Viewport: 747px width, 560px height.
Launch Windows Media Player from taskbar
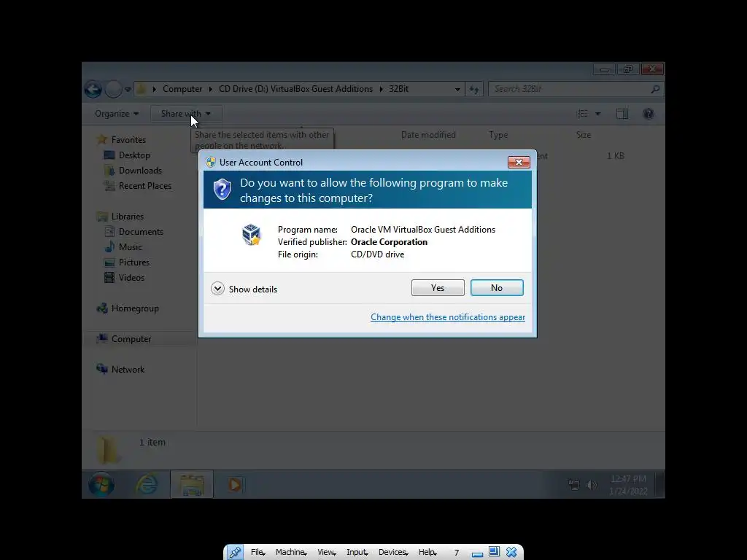coord(234,485)
